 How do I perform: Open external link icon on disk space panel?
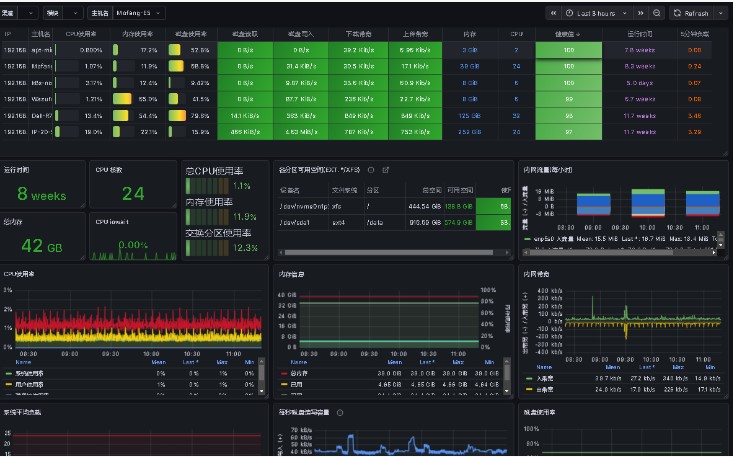(x=385, y=170)
